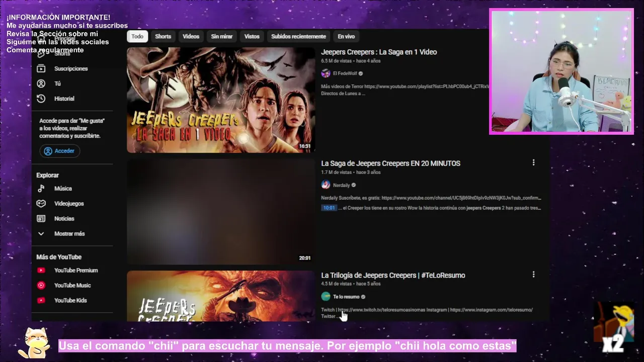Click the Te lo resumo channel name
This screenshot has width=644, height=362.
tap(346, 297)
